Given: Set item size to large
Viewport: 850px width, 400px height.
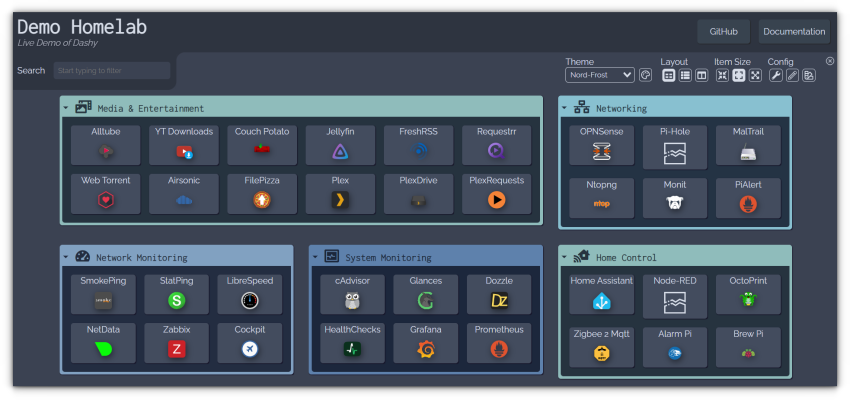Looking at the screenshot, I should 755,75.
